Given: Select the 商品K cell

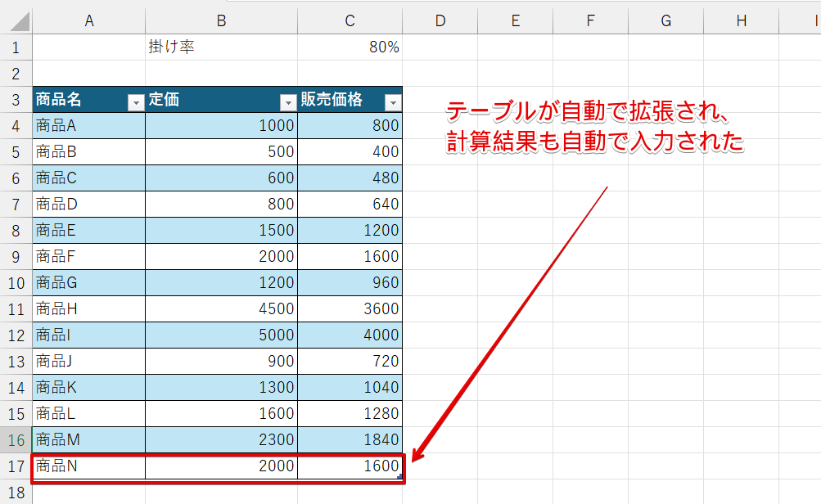Looking at the screenshot, I should (x=89, y=387).
